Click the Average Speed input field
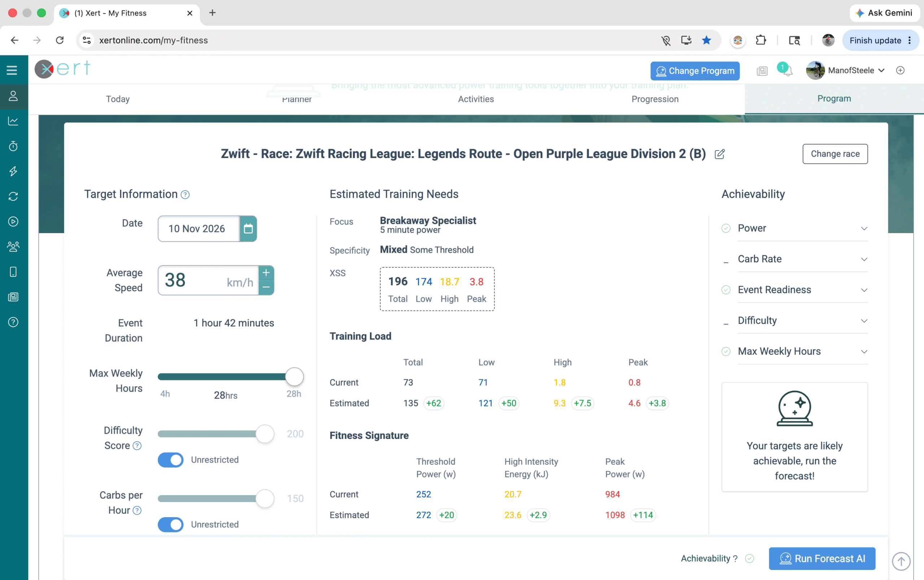This screenshot has height=580, width=924. 208,280
